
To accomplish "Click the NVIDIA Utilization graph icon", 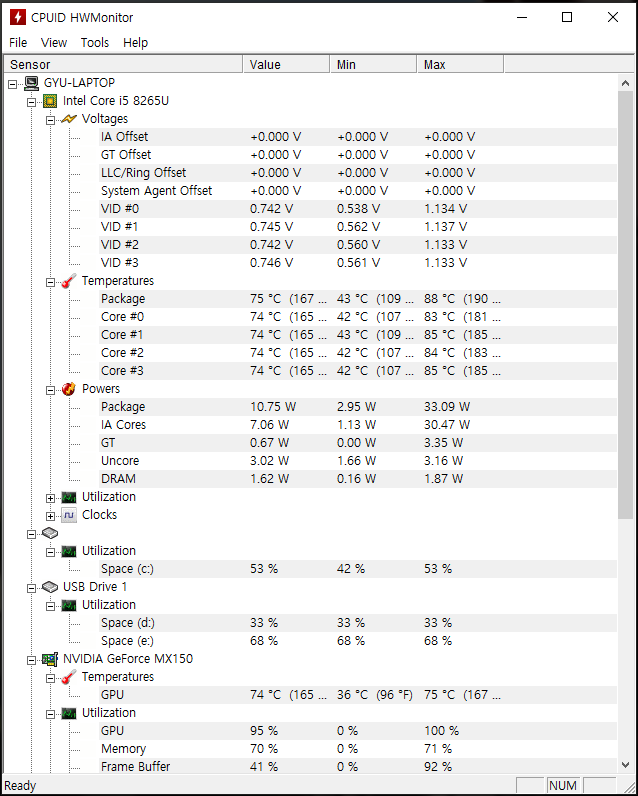I will pyautogui.click(x=69, y=713).
